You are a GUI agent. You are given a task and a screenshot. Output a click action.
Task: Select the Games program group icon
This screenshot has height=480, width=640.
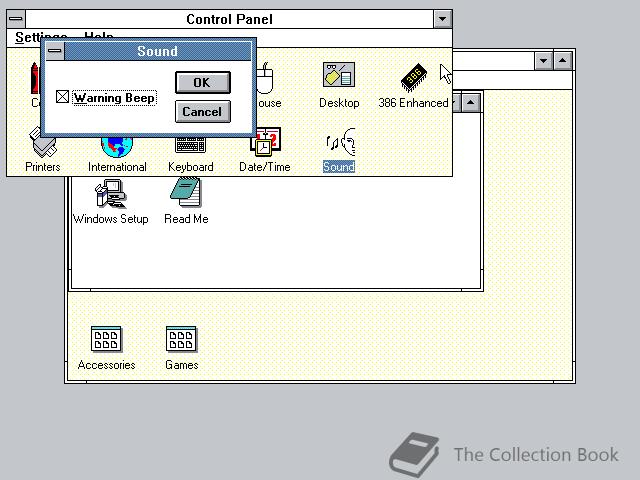pyautogui.click(x=181, y=339)
